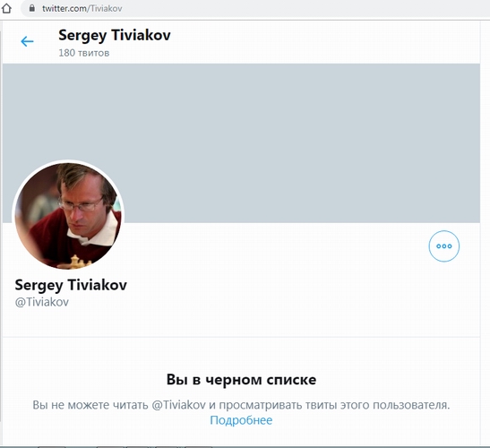
Task: Click the Sergey Tiviakov title in the header
Action: click(115, 35)
